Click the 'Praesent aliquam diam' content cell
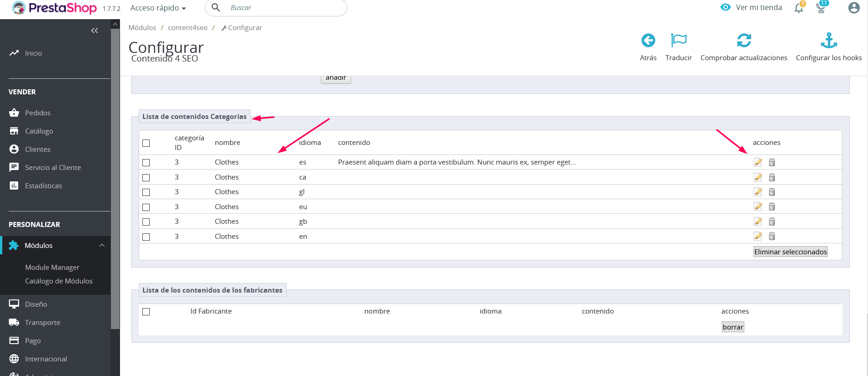 (457, 162)
